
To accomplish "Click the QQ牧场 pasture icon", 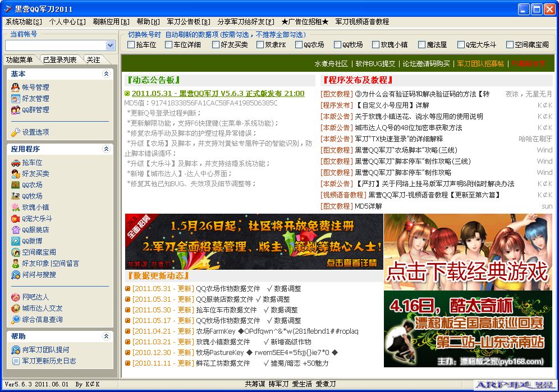I will (x=15, y=196).
